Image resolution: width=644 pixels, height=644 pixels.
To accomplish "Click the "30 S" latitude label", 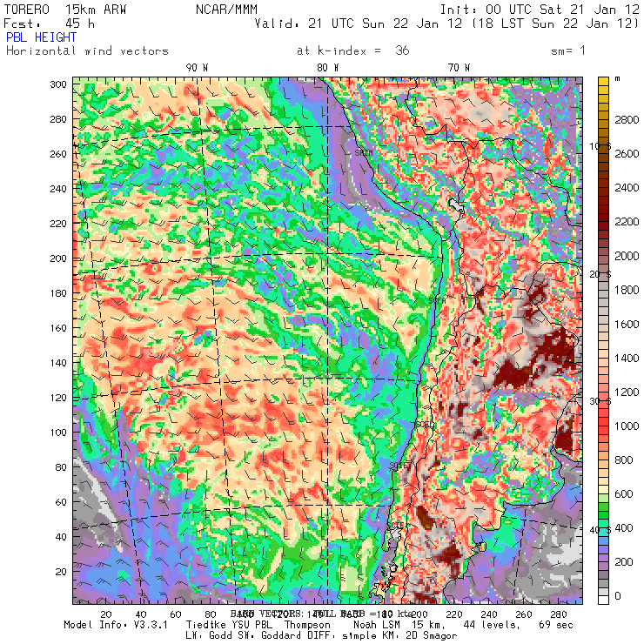I will tap(600, 401).
